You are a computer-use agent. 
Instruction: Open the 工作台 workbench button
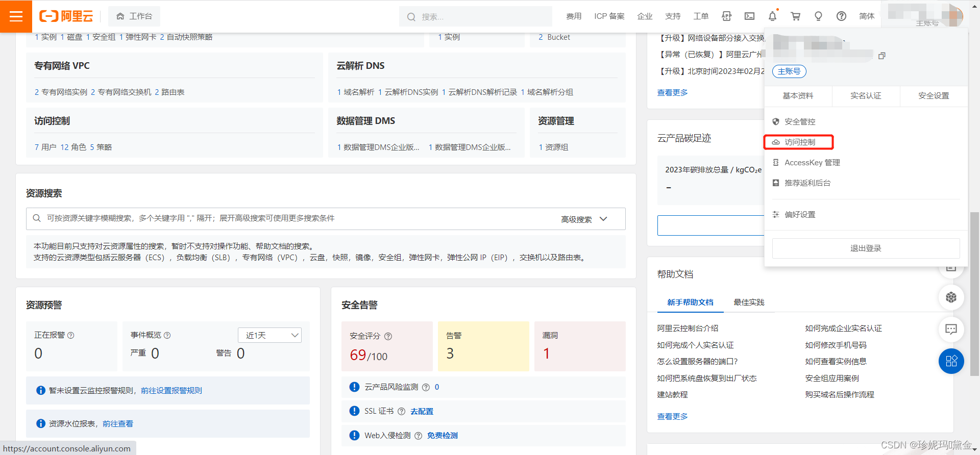(134, 16)
